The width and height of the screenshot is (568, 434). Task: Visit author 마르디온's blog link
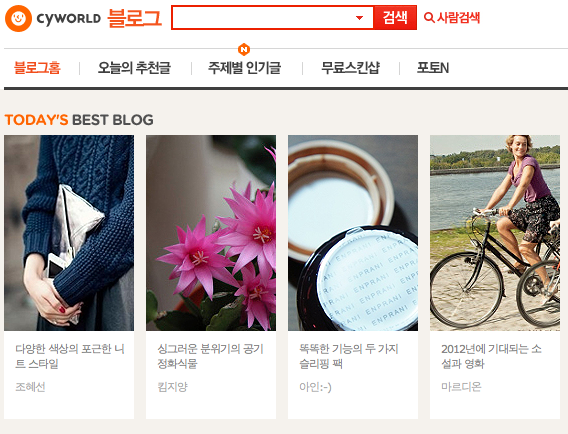tap(461, 387)
